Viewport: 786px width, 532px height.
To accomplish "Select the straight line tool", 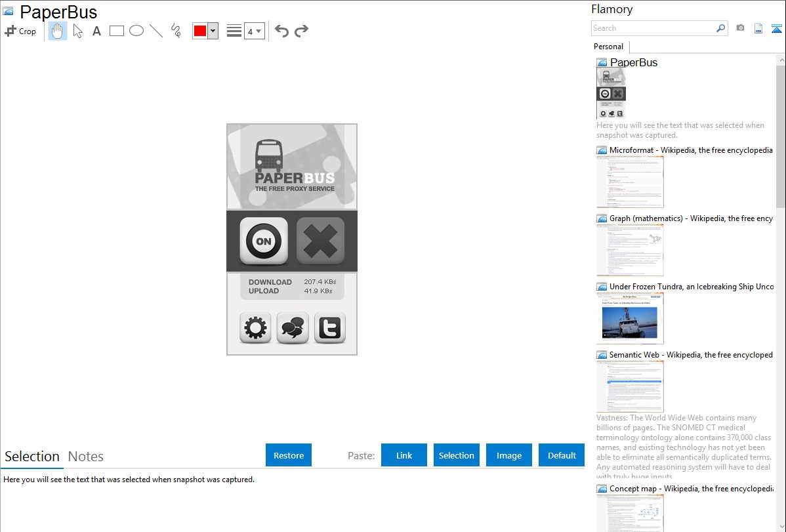I will point(156,31).
